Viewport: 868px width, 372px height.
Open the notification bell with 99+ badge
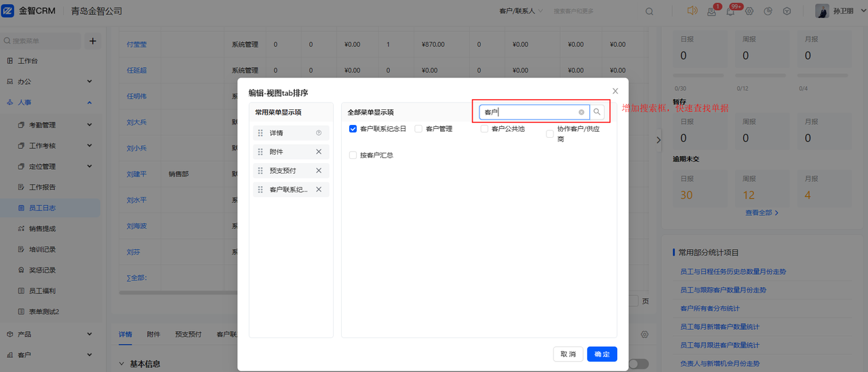730,11
